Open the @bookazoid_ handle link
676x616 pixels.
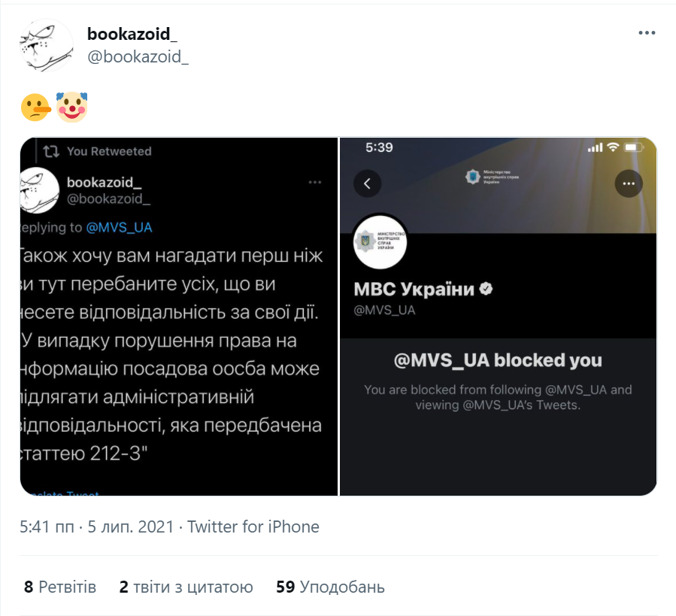138,56
